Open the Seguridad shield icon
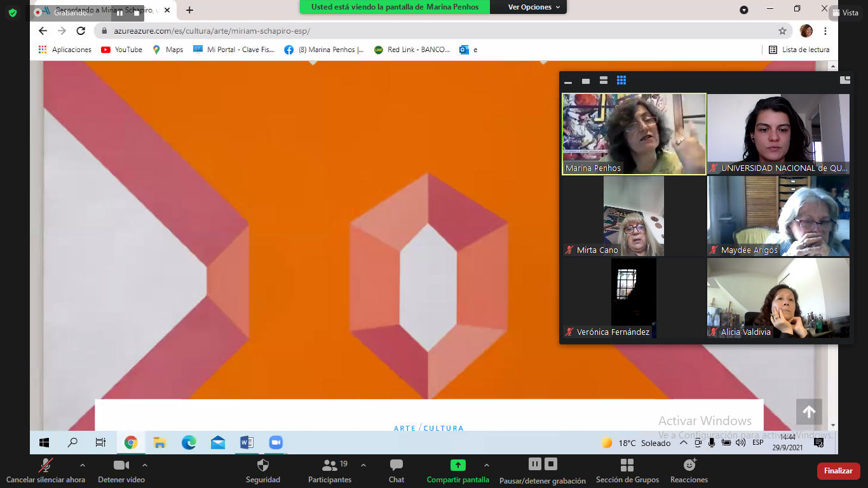Viewport: 868px width, 488px height. (262, 466)
